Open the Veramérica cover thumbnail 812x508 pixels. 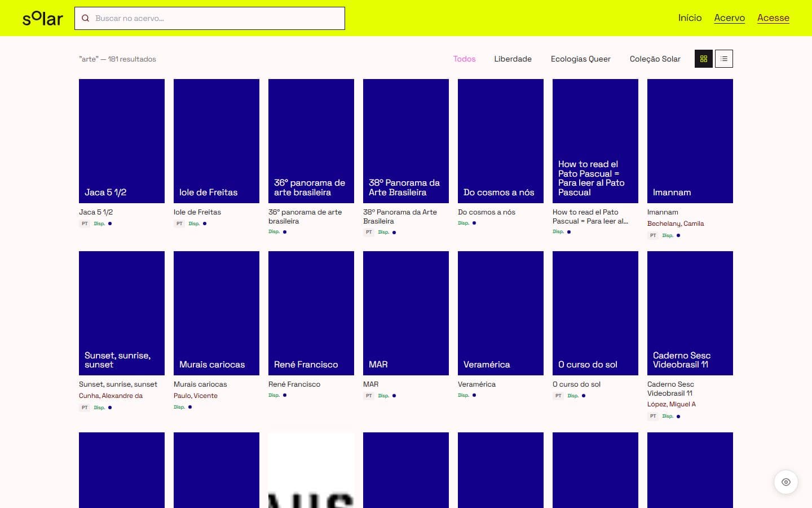pos(501,313)
